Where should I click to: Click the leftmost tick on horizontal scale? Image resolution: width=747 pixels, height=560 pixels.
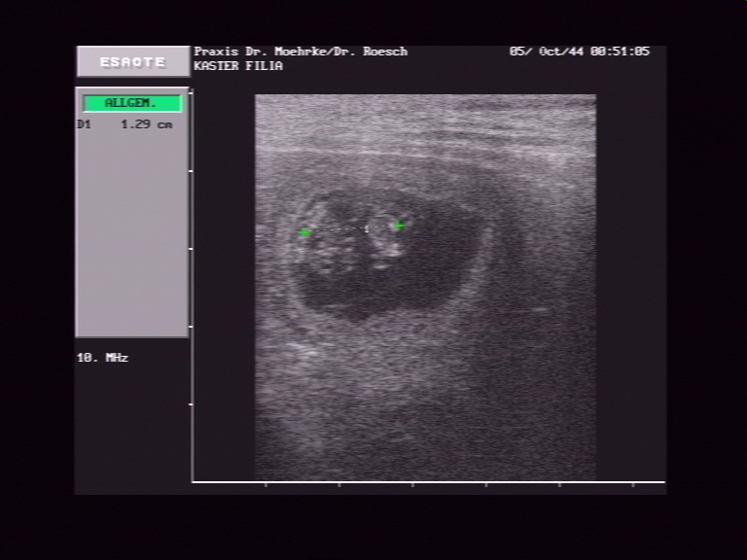click(266, 482)
